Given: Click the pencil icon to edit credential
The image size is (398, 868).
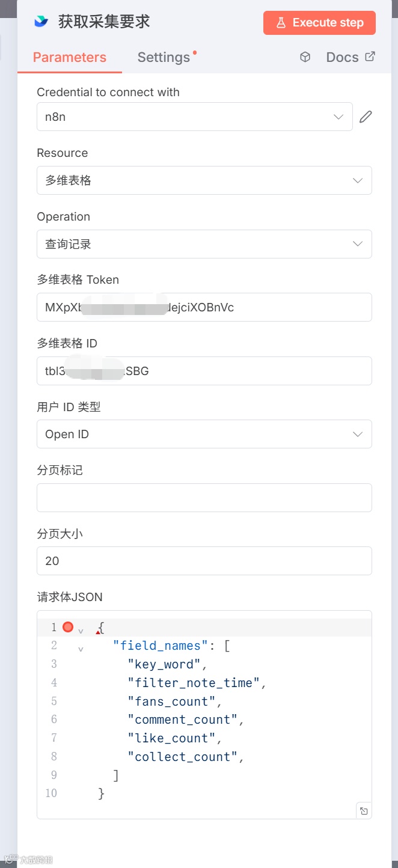Looking at the screenshot, I should pos(366,117).
